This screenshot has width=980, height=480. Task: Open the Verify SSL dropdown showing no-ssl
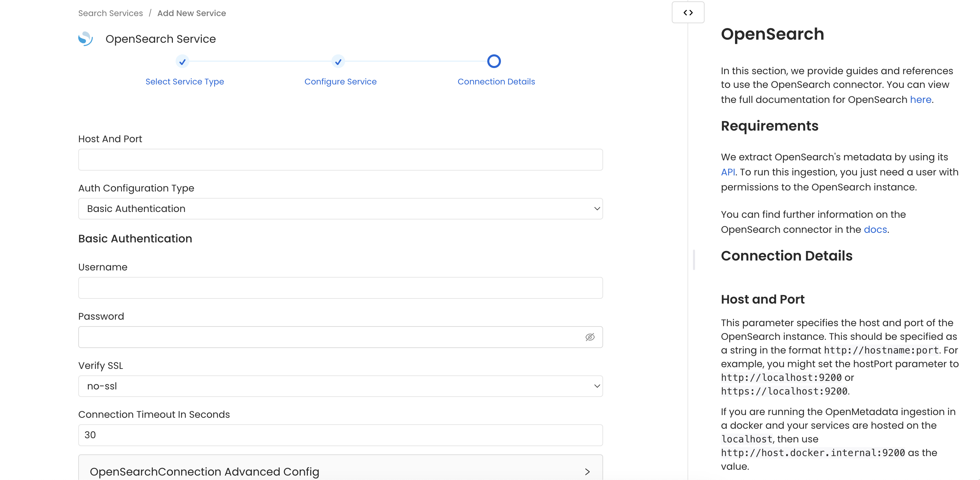pos(340,386)
